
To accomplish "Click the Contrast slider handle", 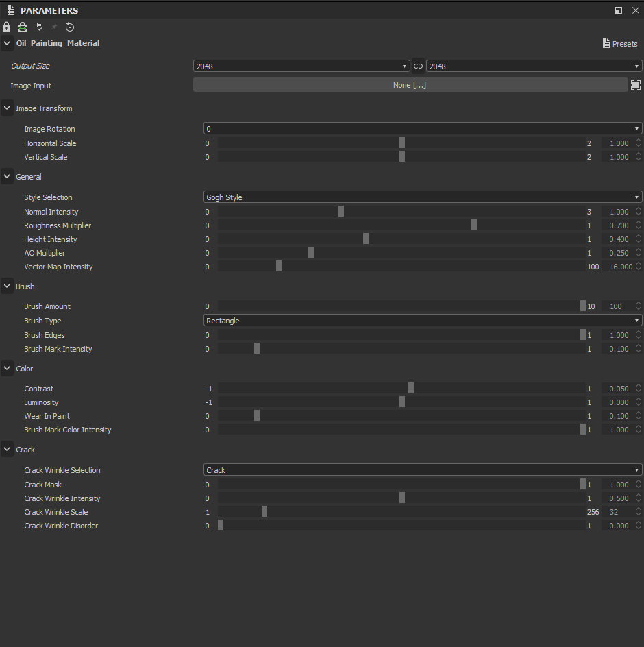I will pyautogui.click(x=411, y=388).
